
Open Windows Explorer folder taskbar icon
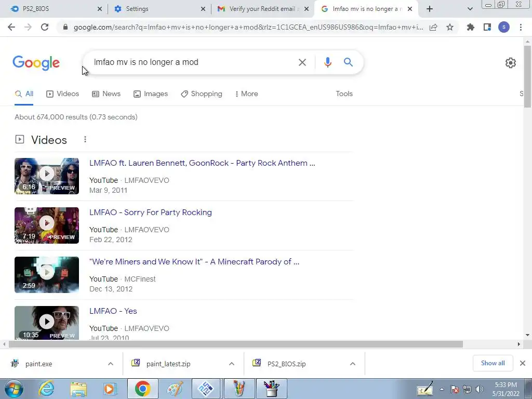(78, 389)
